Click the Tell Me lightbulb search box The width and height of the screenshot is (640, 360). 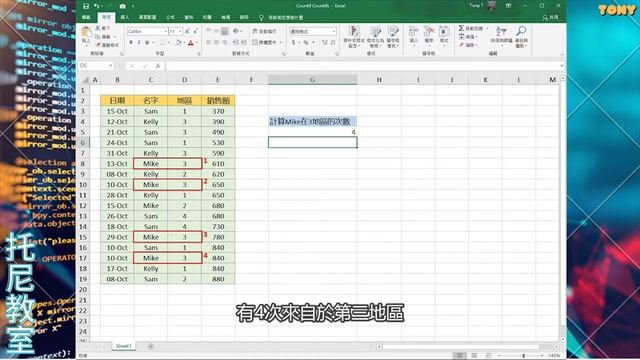pyautogui.click(x=282, y=18)
